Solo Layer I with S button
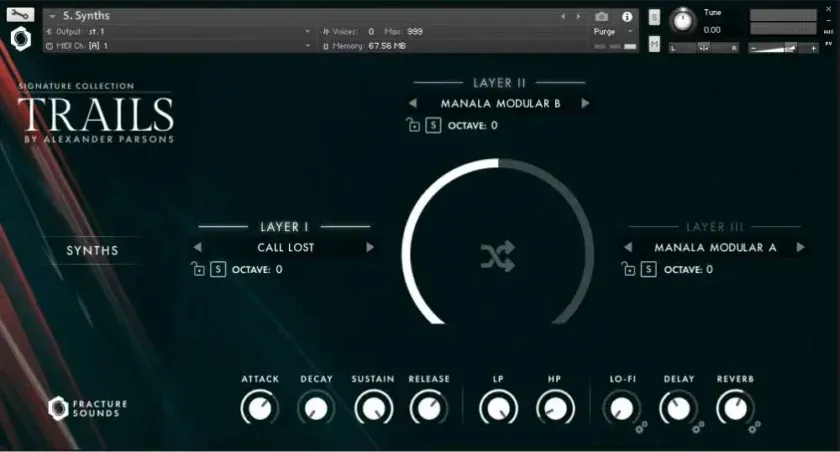The height and width of the screenshot is (452, 840). pyautogui.click(x=218, y=270)
